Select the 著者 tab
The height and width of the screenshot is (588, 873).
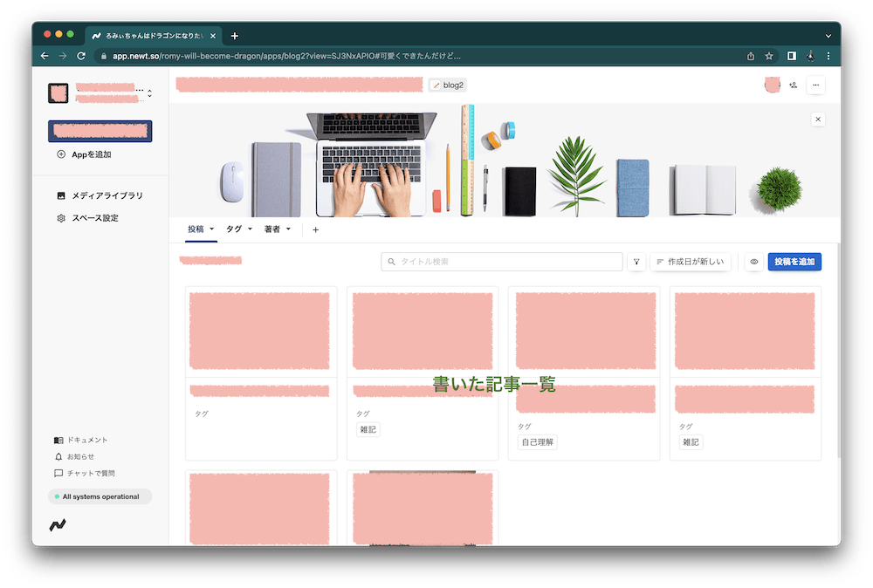point(272,229)
